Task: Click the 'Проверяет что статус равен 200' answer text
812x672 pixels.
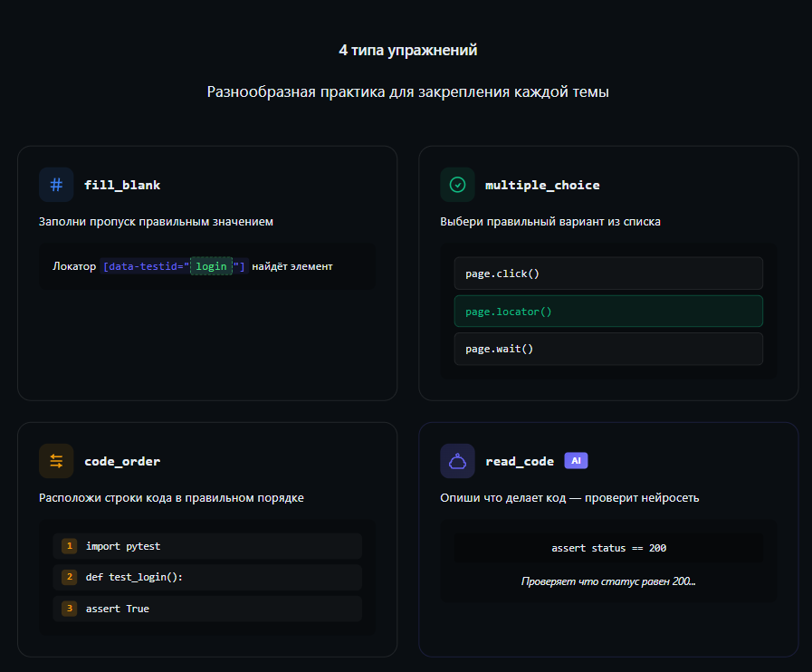Action: (x=608, y=581)
